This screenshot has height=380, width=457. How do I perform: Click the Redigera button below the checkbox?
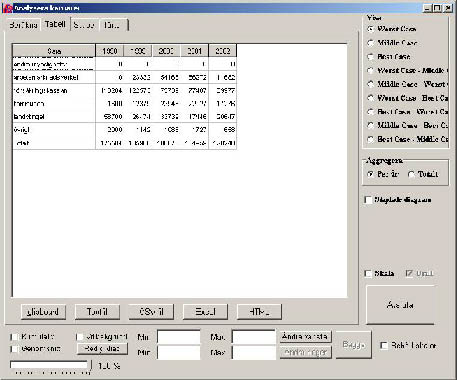click(x=102, y=349)
